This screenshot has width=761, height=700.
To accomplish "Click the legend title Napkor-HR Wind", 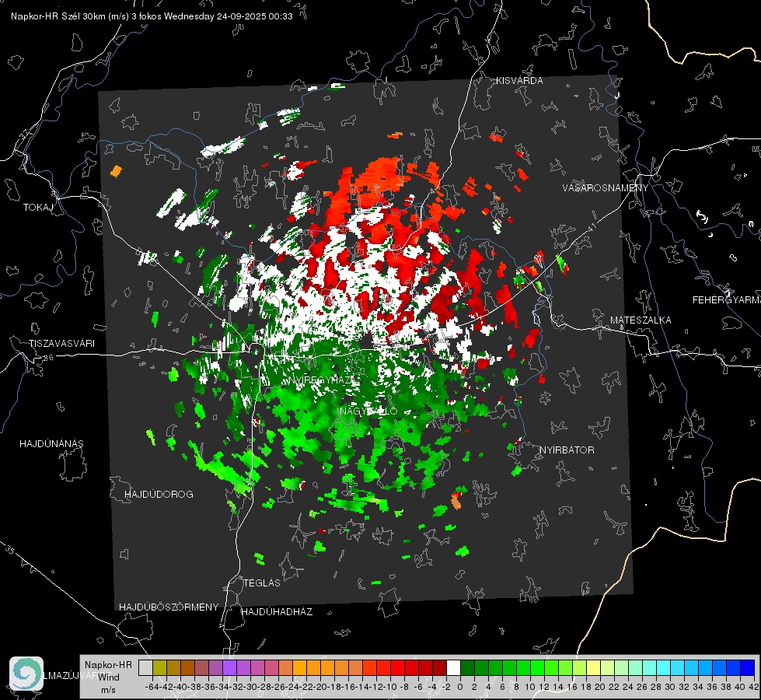I will tap(108, 671).
